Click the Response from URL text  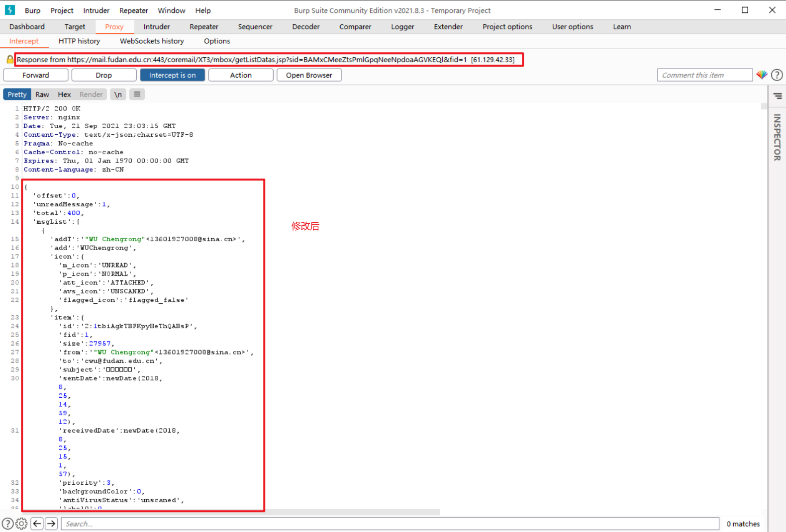coord(266,60)
